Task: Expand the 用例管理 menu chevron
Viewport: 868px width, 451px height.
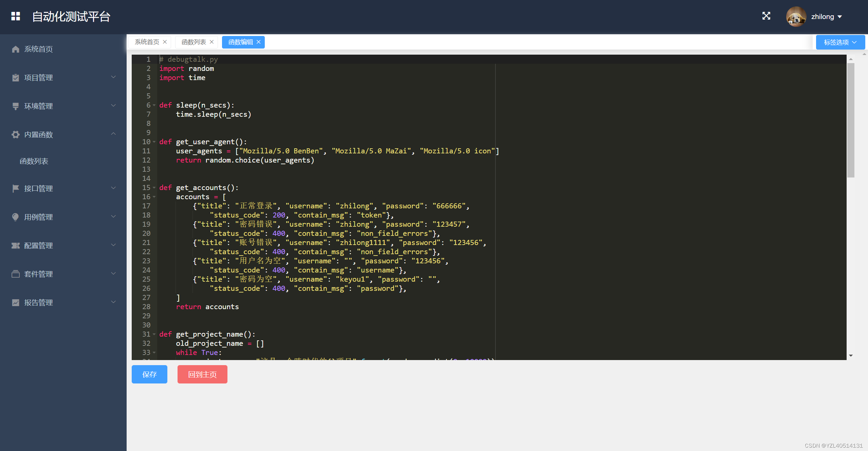Action: tap(113, 217)
